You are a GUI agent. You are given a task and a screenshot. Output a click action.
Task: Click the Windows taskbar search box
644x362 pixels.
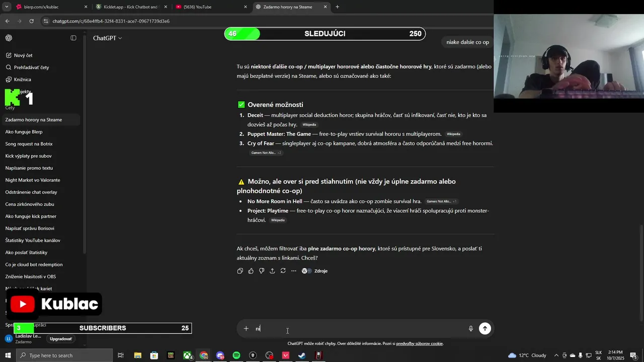(x=64, y=355)
